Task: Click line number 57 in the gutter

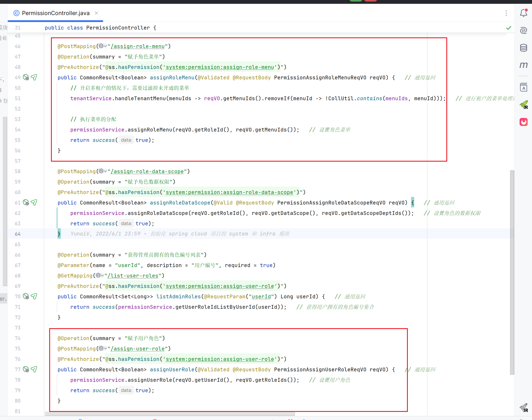Action: point(18,161)
